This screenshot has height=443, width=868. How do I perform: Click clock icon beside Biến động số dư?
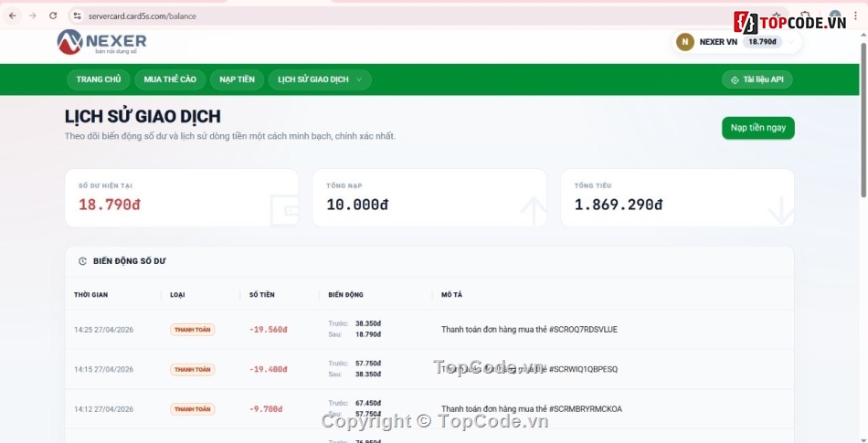pos(82,261)
